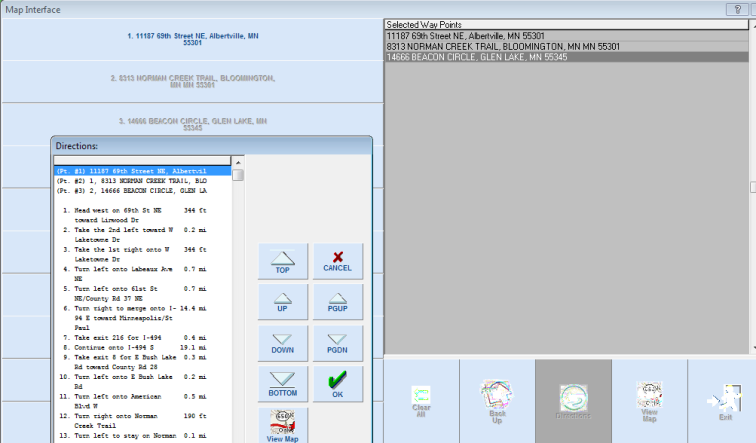Click the PGDN page down button

point(338,343)
